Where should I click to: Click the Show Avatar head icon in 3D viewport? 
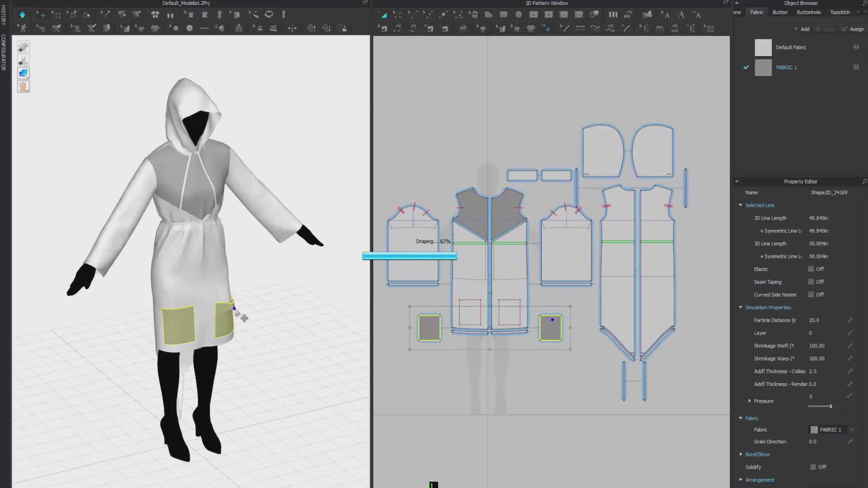(24, 86)
